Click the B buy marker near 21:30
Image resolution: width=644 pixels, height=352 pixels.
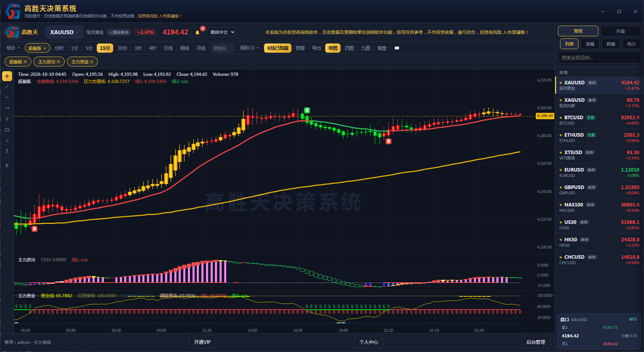[x=389, y=141]
